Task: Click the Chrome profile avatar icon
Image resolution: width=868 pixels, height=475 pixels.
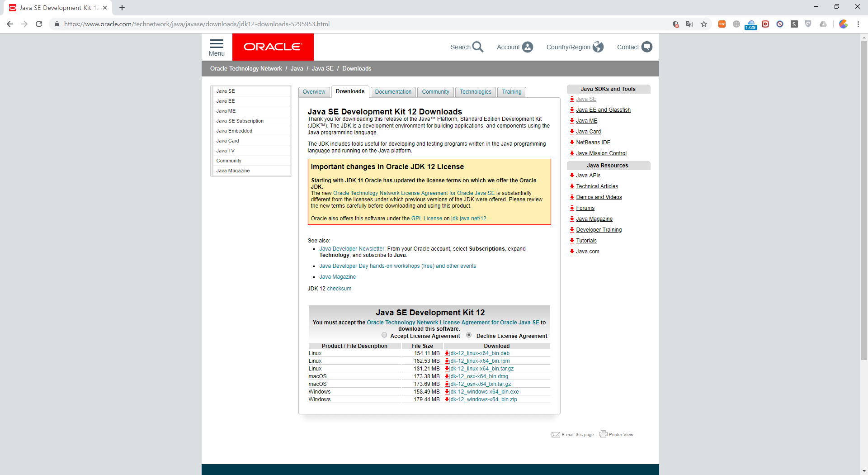Action: click(844, 24)
